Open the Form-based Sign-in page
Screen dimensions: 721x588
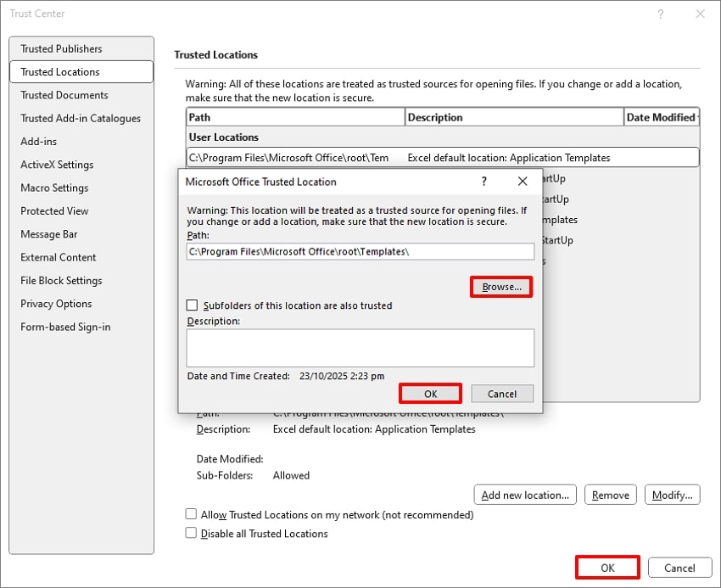[x=65, y=327]
